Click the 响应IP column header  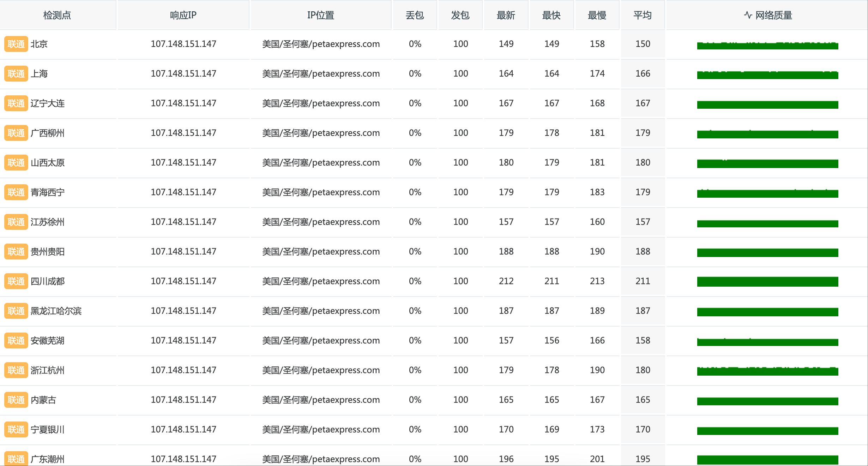tap(183, 15)
